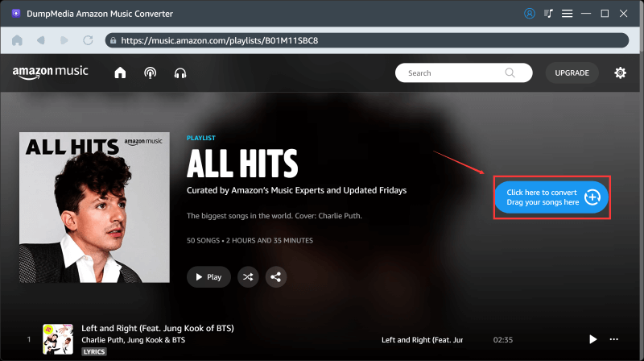Click the 02:35 track duration
644x361 pixels.
point(502,339)
